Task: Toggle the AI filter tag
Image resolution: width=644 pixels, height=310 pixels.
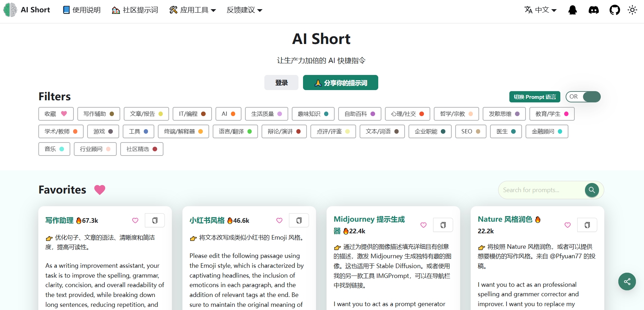Action: [x=228, y=114]
